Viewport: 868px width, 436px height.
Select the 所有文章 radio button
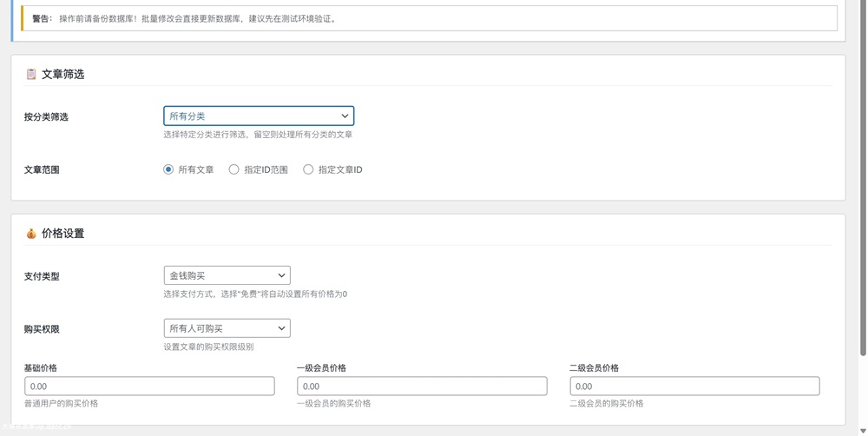click(x=168, y=169)
